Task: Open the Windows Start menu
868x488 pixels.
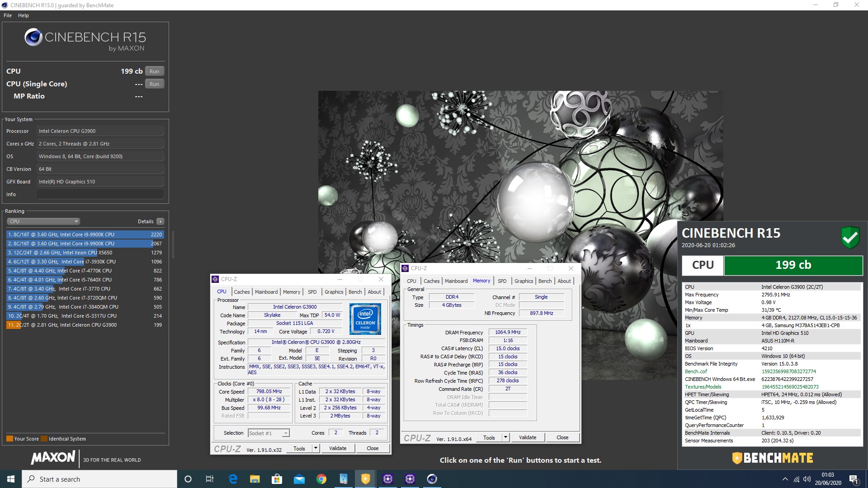Action: pyautogui.click(x=11, y=479)
